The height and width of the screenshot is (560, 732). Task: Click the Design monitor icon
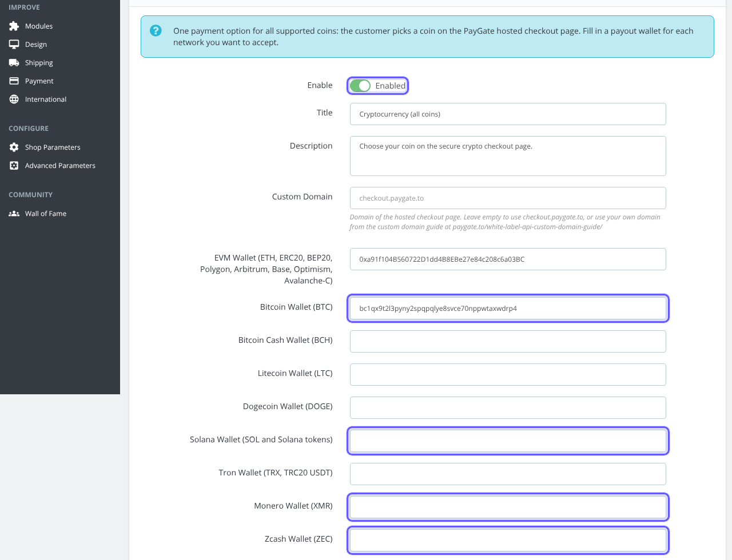(x=14, y=45)
